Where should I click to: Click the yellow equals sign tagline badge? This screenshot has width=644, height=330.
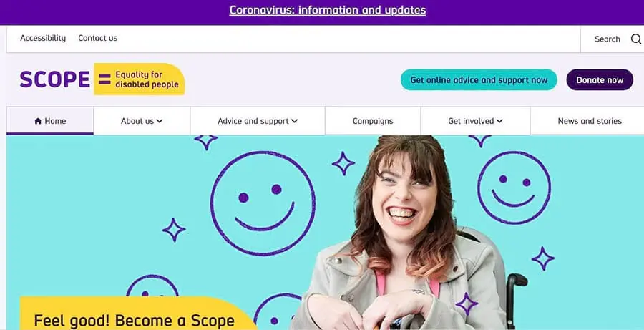pos(140,79)
